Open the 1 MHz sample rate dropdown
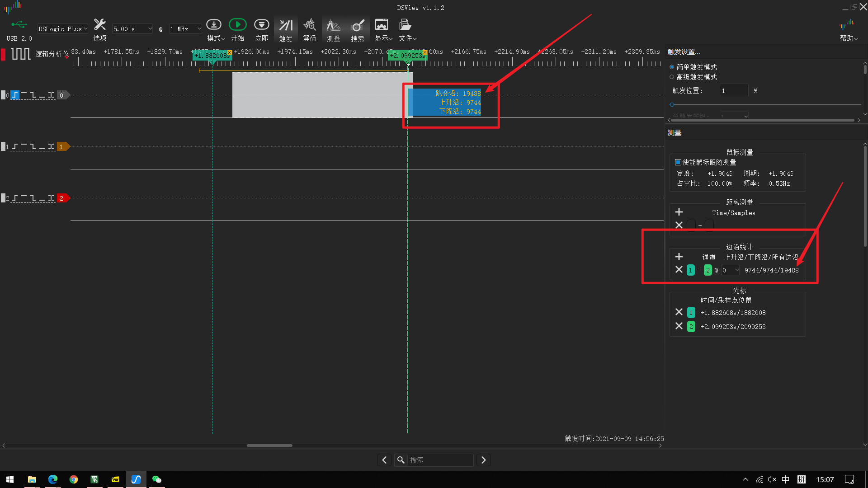 pyautogui.click(x=185, y=29)
